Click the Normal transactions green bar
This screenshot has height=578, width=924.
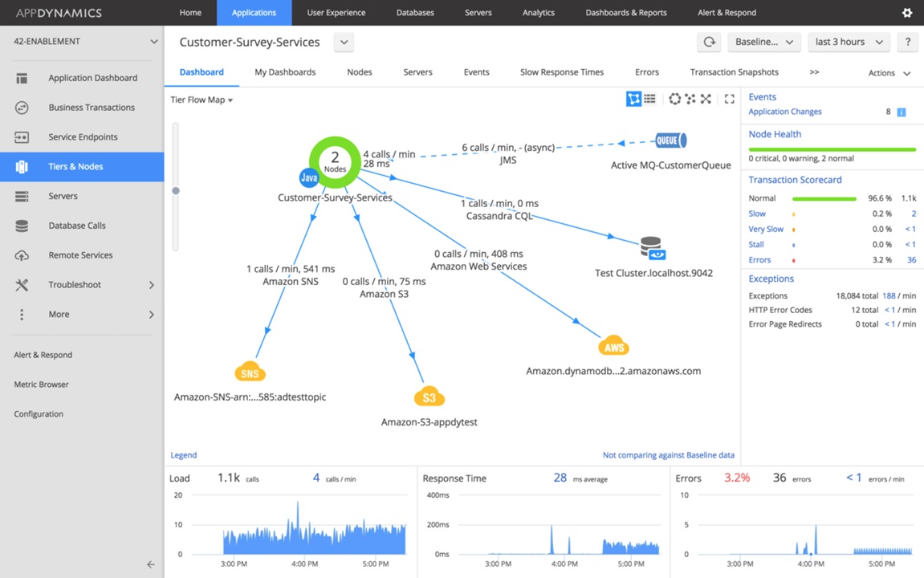point(824,198)
